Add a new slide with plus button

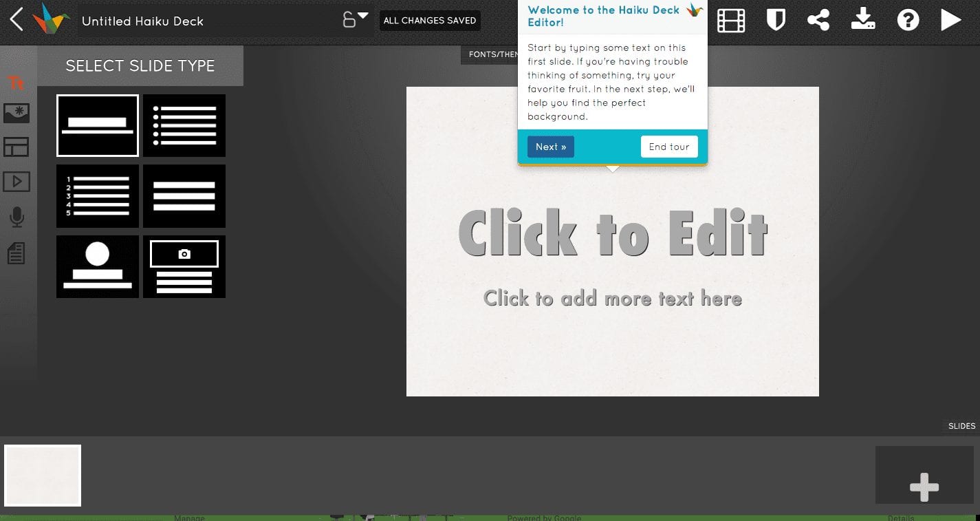coord(924,487)
